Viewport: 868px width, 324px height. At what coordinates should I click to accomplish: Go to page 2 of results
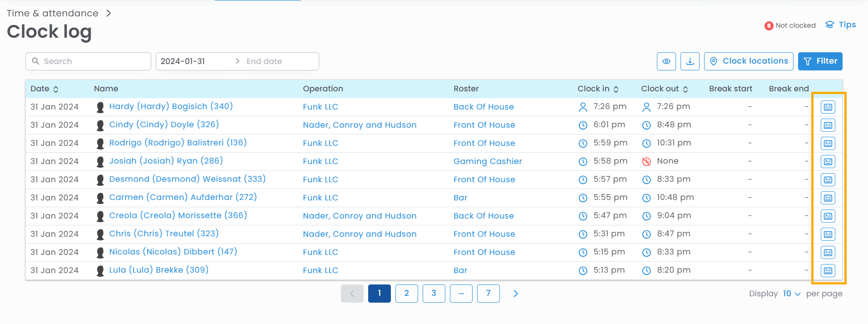point(406,294)
